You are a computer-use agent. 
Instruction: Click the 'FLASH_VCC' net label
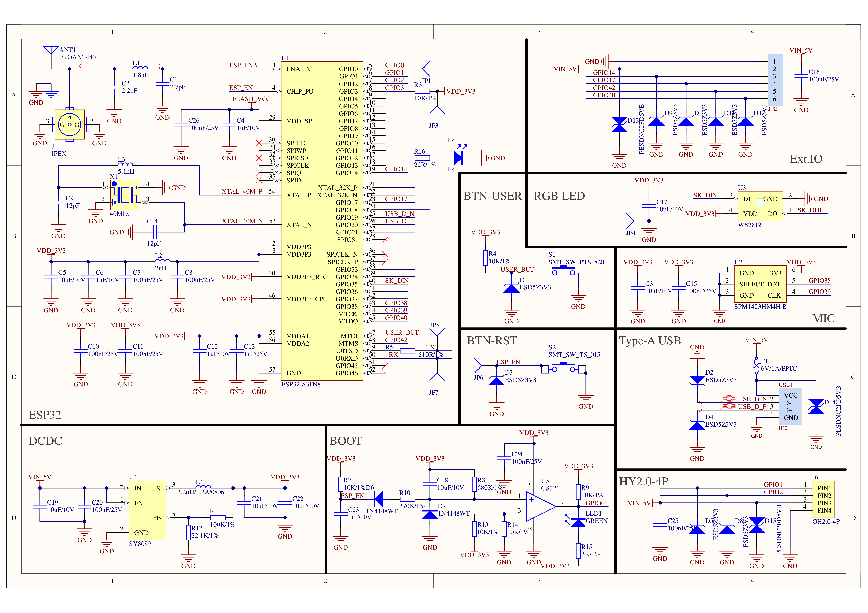click(251, 99)
